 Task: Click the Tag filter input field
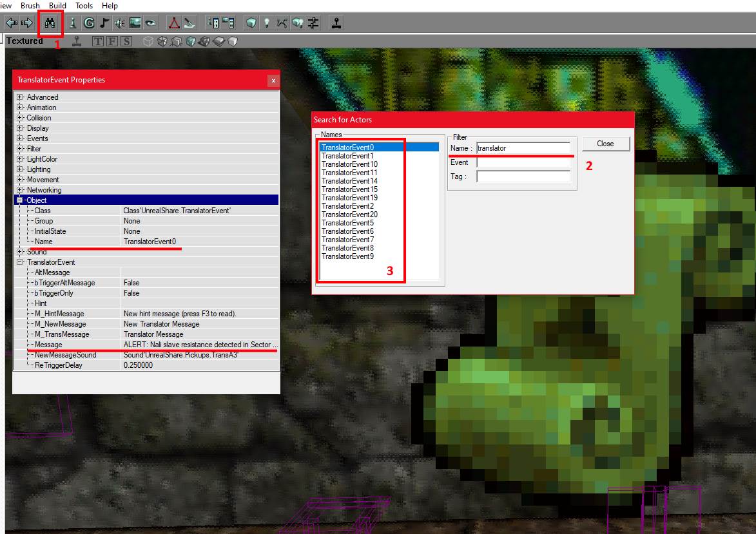point(523,176)
